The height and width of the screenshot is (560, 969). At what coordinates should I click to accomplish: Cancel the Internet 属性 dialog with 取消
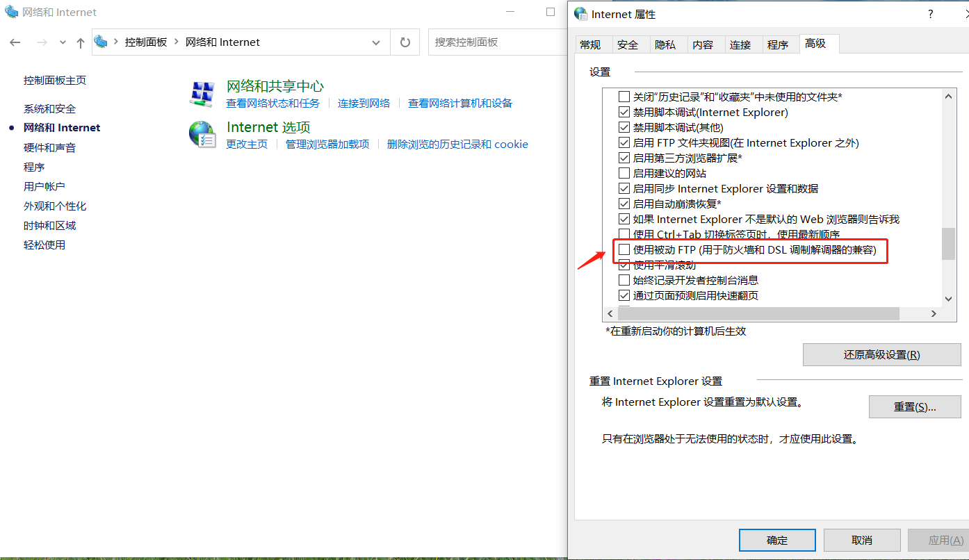(862, 541)
